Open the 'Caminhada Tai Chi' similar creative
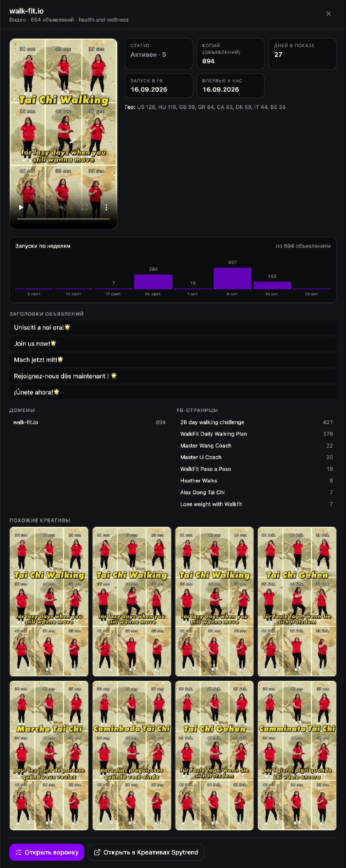346x868 pixels. point(132,756)
